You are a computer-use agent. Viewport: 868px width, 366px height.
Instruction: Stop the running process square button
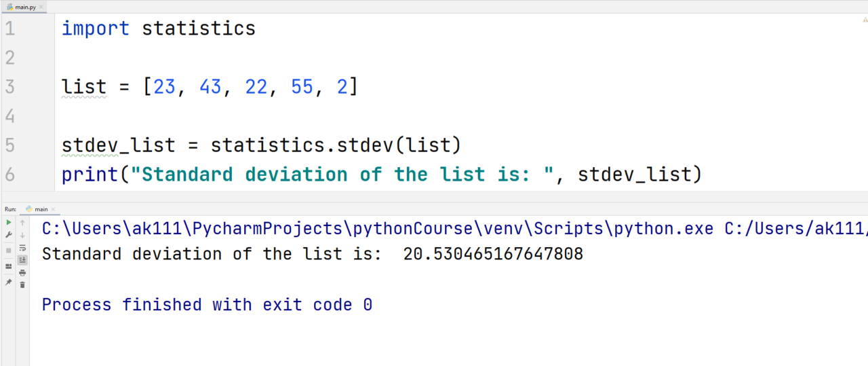pyautogui.click(x=9, y=250)
